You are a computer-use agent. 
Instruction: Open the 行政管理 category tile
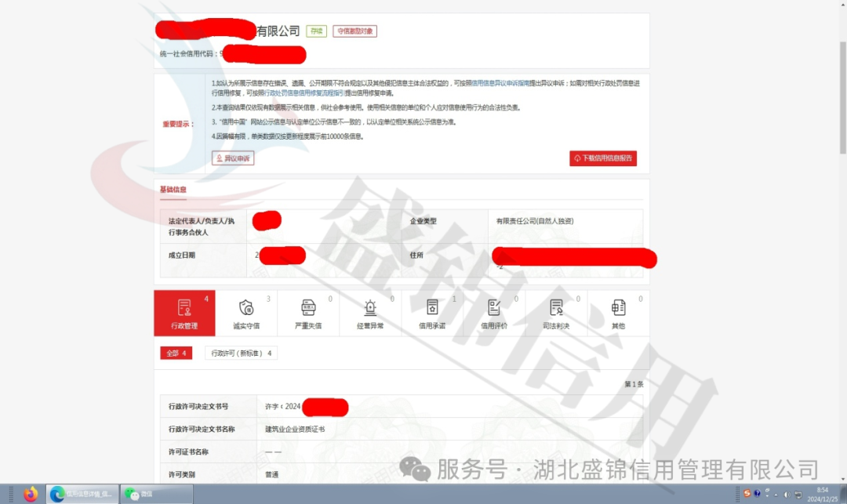tap(184, 313)
